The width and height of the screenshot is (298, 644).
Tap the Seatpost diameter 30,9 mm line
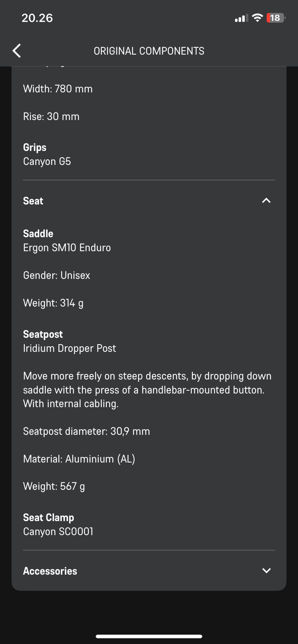86,431
